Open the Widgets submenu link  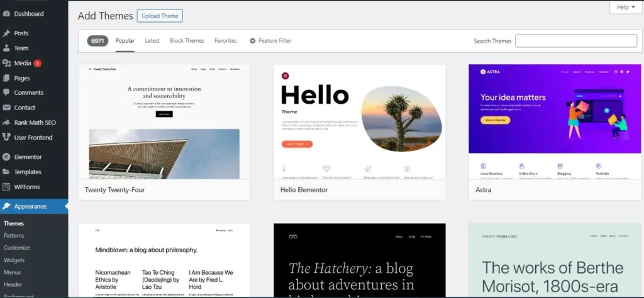click(x=14, y=260)
